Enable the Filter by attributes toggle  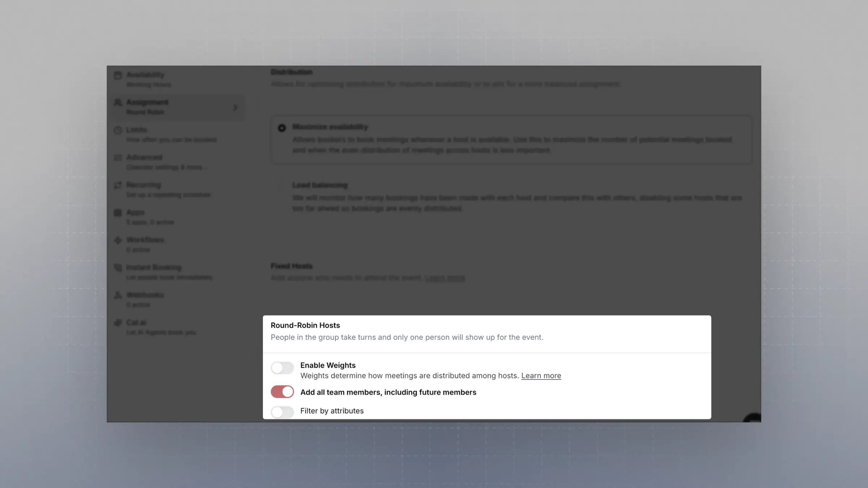(282, 411)
